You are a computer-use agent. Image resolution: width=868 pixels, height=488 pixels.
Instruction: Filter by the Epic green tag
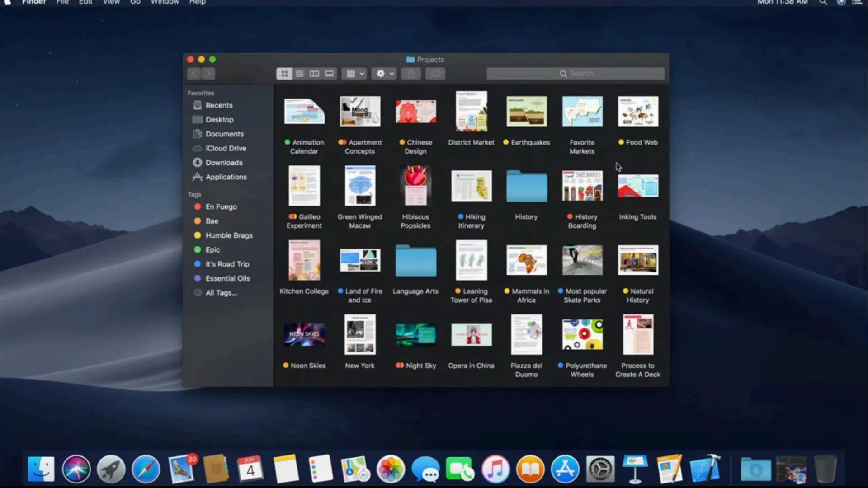tap(212, 249)
